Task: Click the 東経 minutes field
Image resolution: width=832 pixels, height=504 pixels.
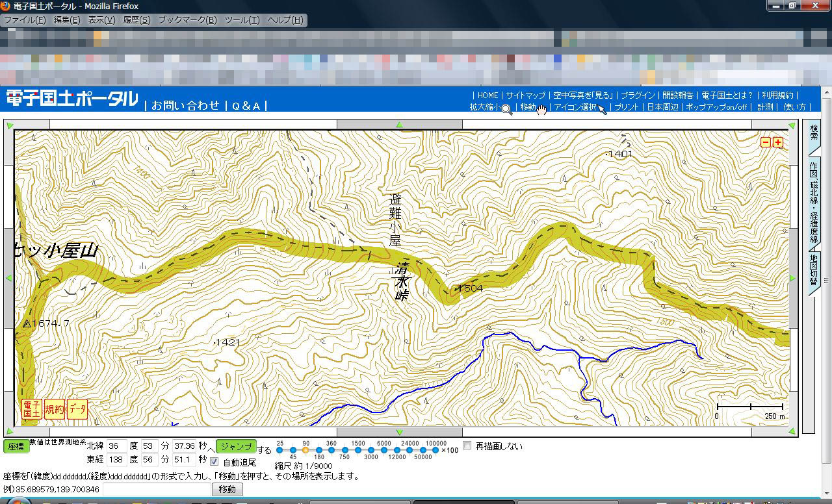Action: click(x=150, y=459)
